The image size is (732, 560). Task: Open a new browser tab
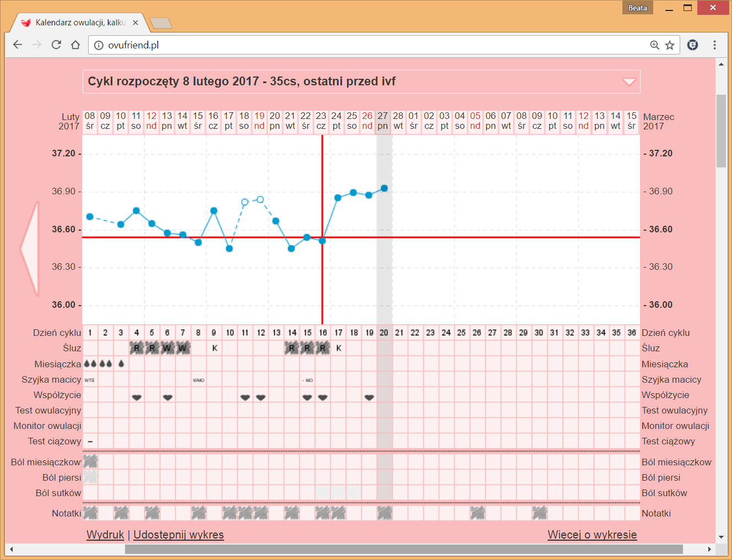(x=161, y=23)
